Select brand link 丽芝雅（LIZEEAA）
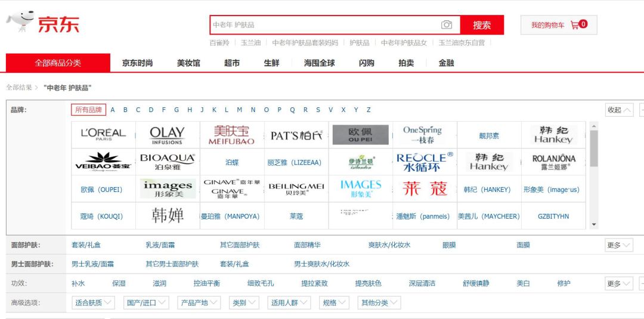This screenshot has height=319, width=644. click(x=295, y=163)
